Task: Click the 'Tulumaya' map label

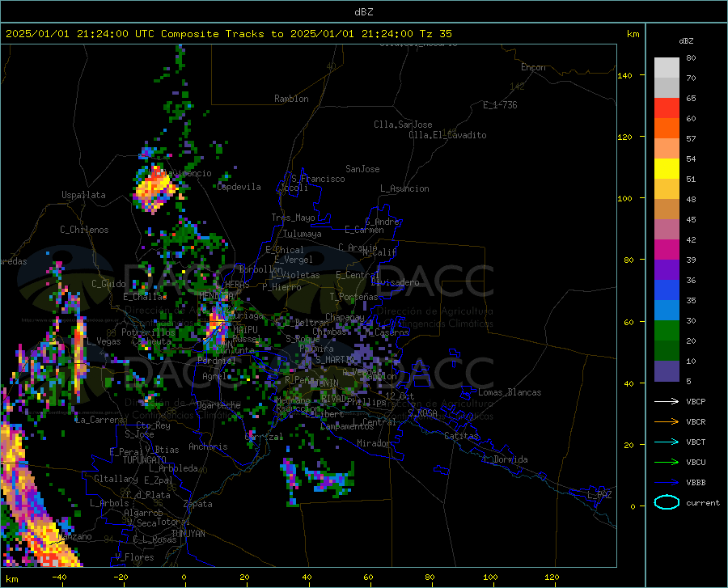Action: click(x=303, y=234)
